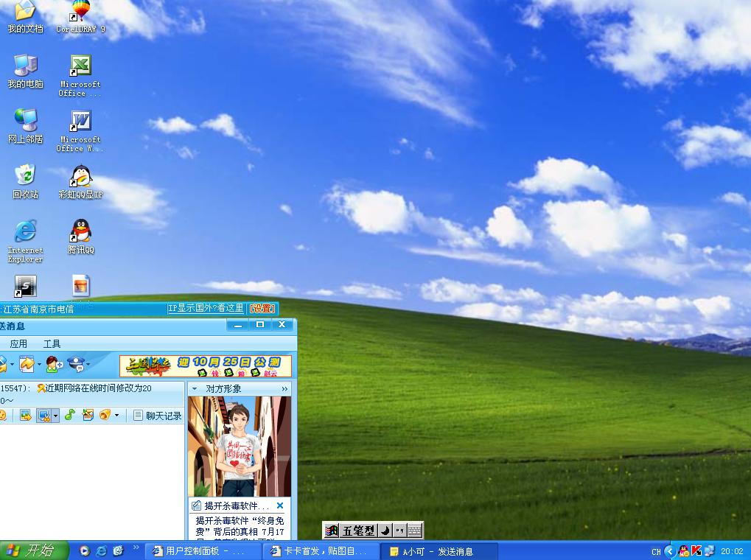Click the screen-capture scissors icon
This screenshot has width=751, height=560.
(x=44, y=416)
